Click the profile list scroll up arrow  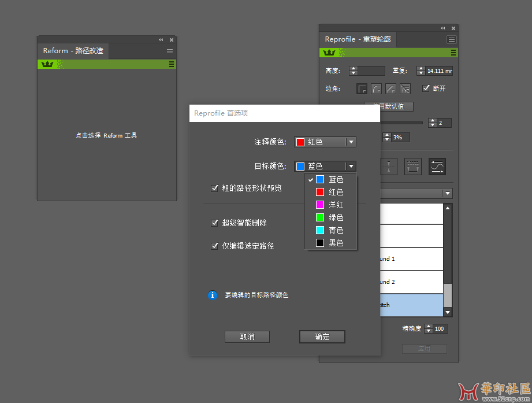pyautogui.click(x=448, y=208)
